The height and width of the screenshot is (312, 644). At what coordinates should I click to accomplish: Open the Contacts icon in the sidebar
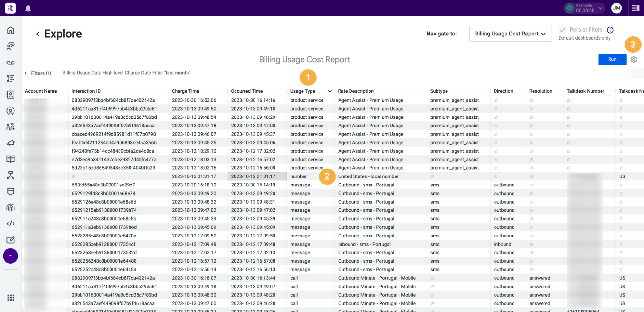point(11,95)
